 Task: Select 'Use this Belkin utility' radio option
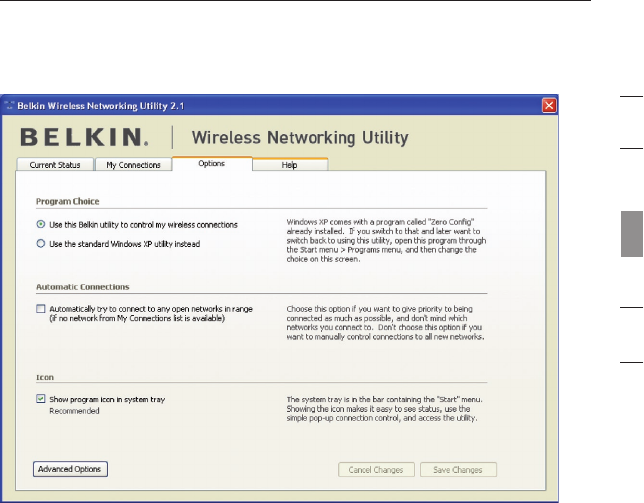pyautogui.click(x=41, y=224)
